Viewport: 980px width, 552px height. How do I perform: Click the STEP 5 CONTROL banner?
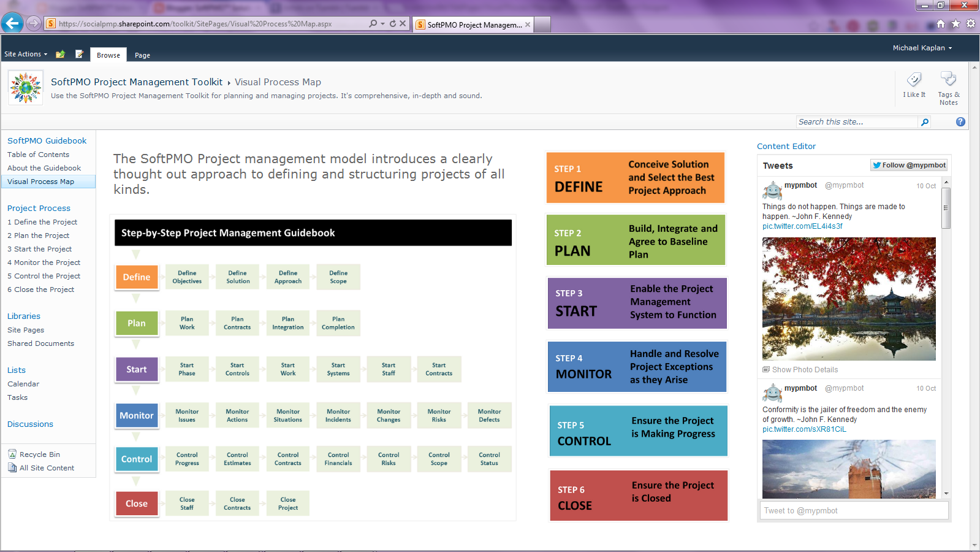point(638,431)
